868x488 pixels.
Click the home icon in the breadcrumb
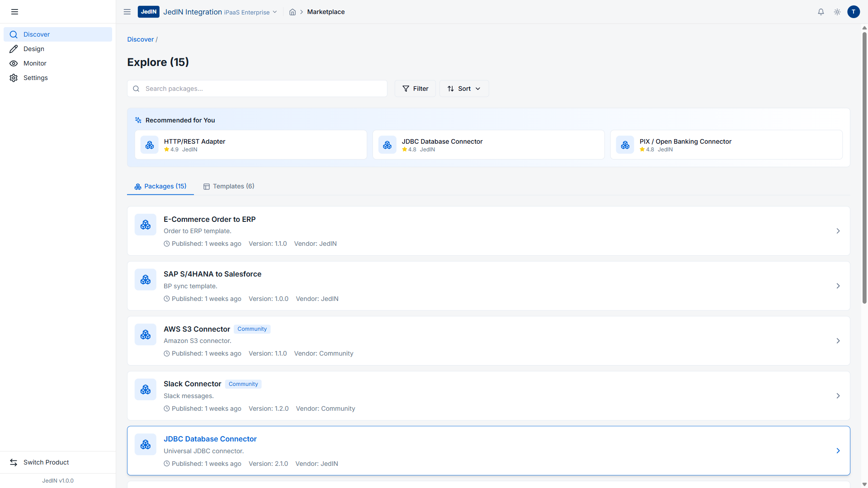click(292, 12)
